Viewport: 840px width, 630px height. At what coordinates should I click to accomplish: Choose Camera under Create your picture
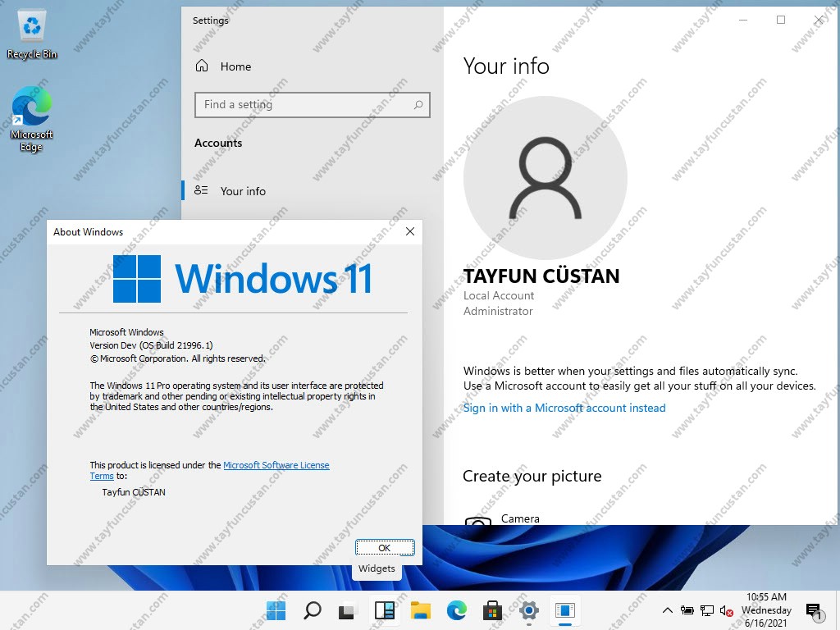504,518
